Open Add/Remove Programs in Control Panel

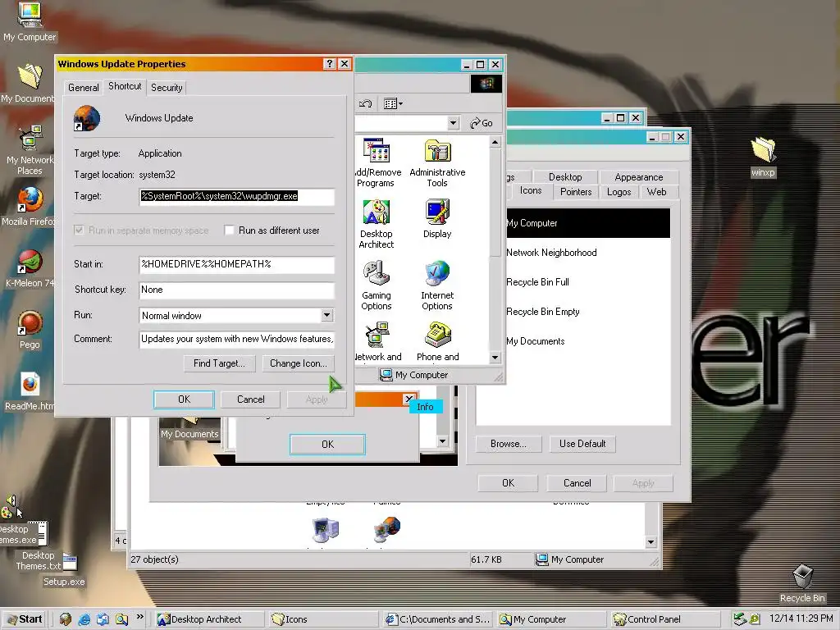(x=377, y=162)
